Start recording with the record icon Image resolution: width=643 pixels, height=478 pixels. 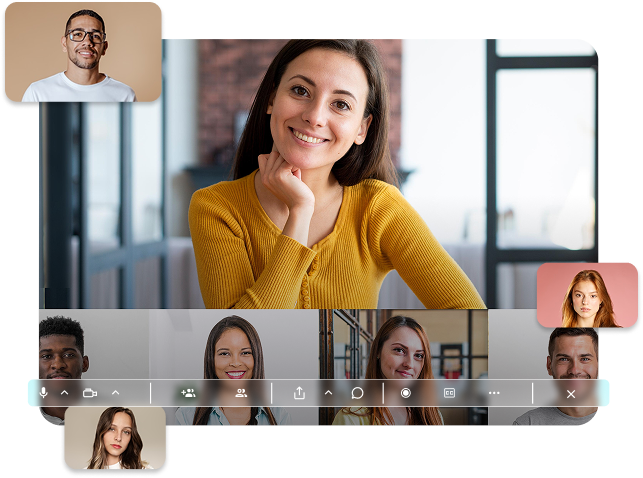click(x=406, y=393)
